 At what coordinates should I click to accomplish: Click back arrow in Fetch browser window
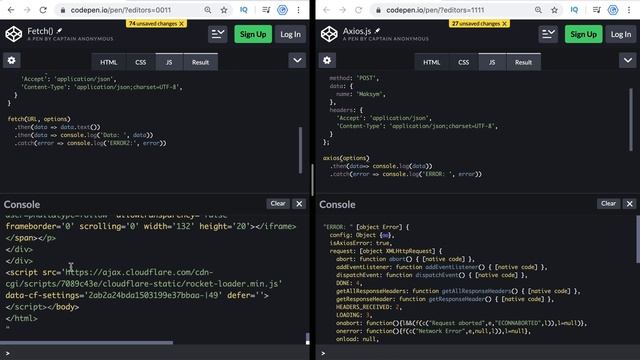[x=11, y=10]
